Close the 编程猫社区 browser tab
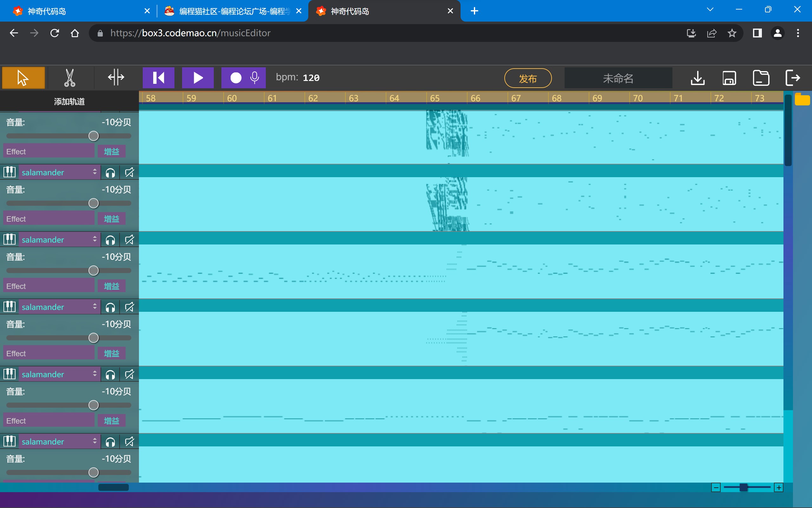Viewport: 812px width, 508px height. pyautogui.click(x=298, y=11)
